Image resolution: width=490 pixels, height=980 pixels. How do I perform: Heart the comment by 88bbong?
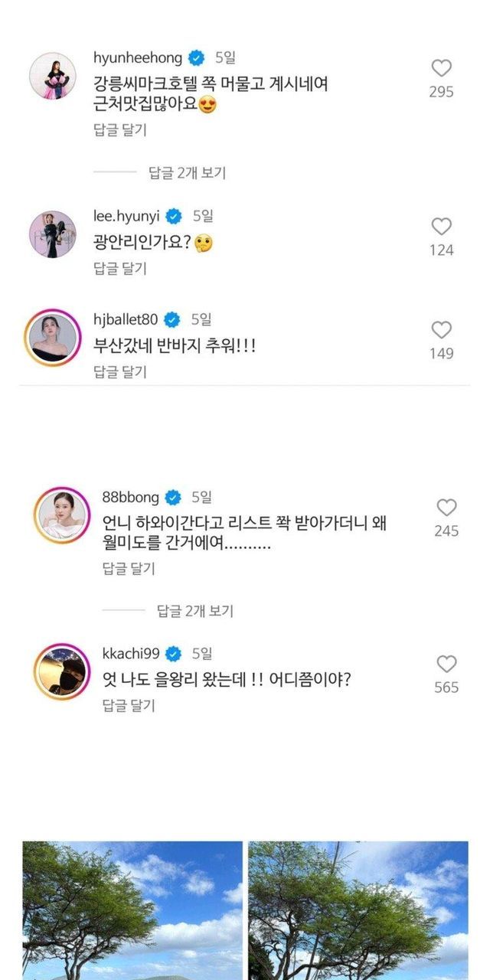point(446,508)
